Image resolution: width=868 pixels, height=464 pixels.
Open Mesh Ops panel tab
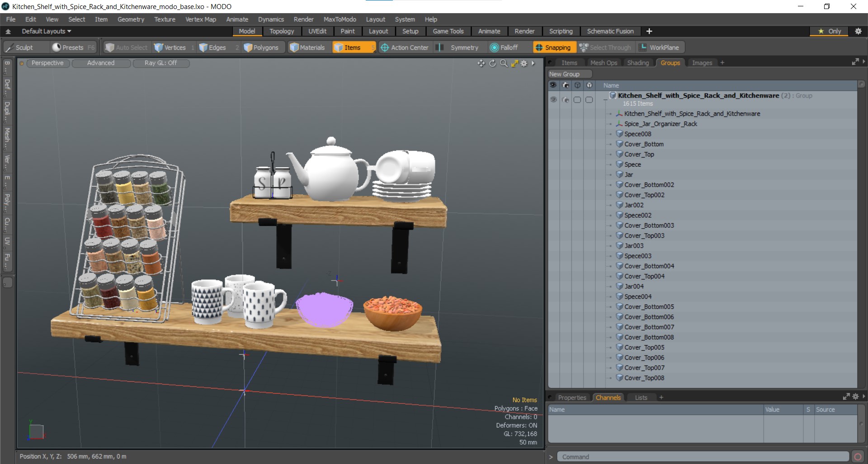click(x=604, y=63)
